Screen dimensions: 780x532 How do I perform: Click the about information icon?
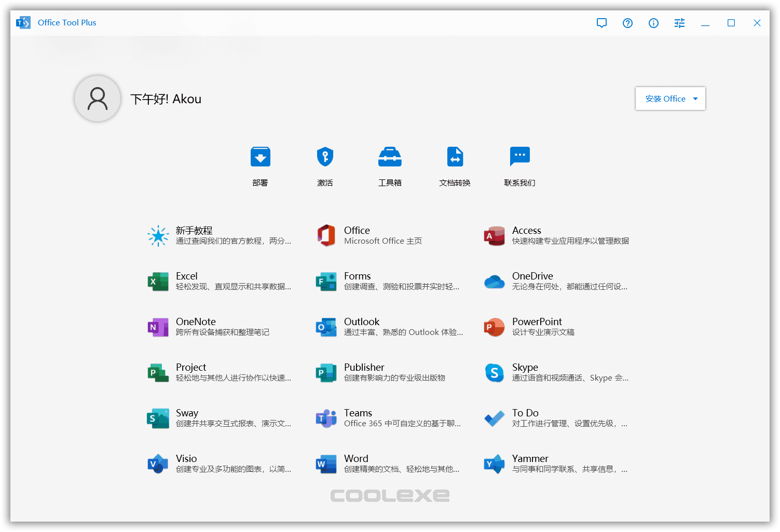[653, 23]
